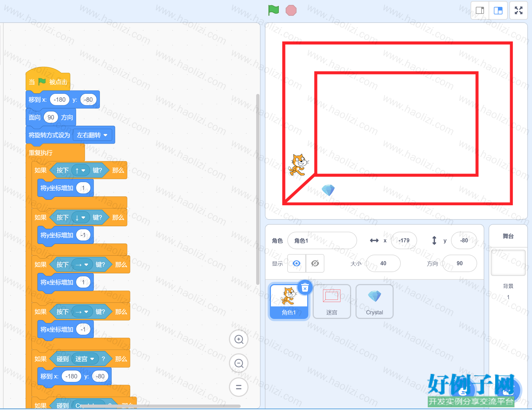
Task: Switch to large stage layout
Action: 498,10
